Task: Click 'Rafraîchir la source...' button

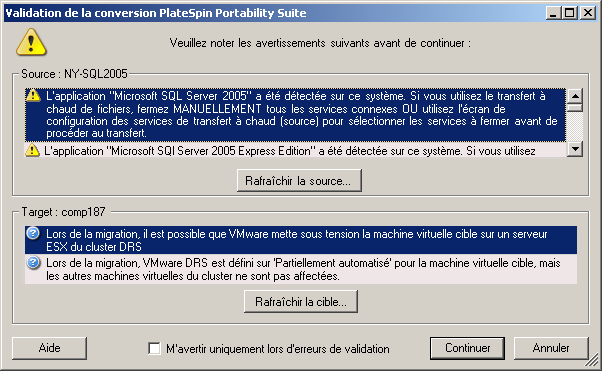Action: click(x=299, y=180)
